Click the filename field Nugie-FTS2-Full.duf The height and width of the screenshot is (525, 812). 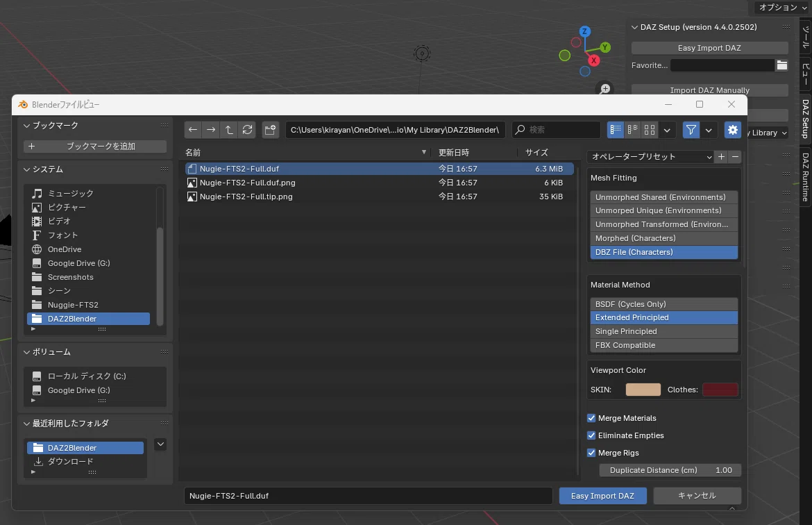point(369,496)
